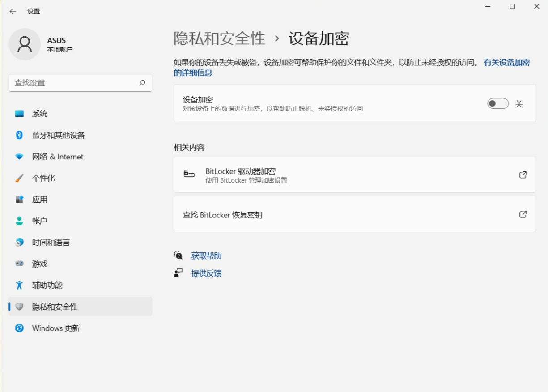Click the Windows 更新 sync icon

click(x=19, y=328)
